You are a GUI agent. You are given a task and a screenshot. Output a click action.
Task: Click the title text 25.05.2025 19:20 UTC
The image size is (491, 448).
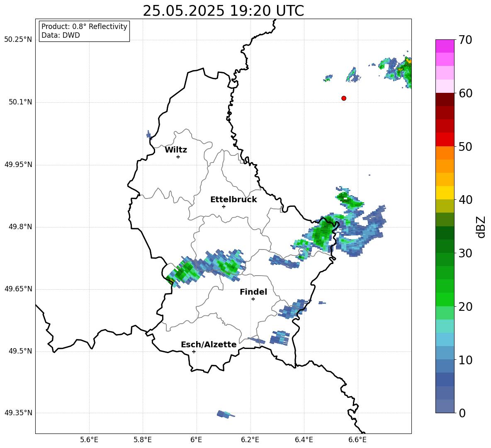223,11
